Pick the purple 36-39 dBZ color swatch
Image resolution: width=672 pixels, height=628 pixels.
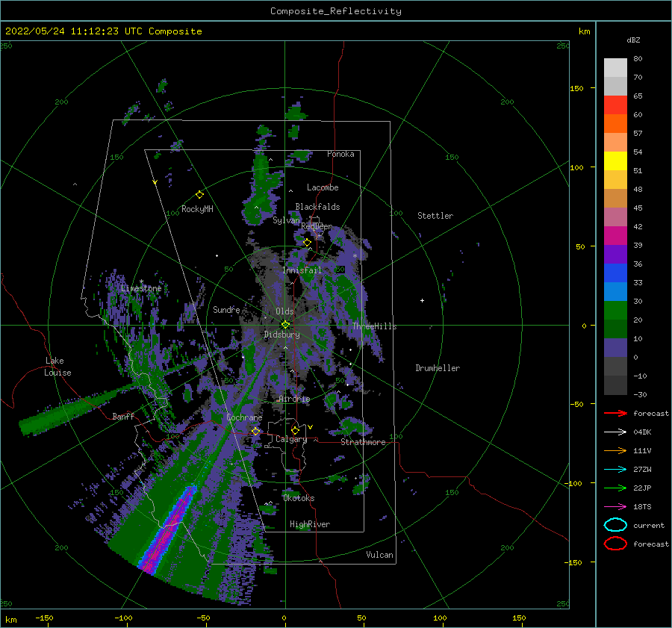coord(615,254)
